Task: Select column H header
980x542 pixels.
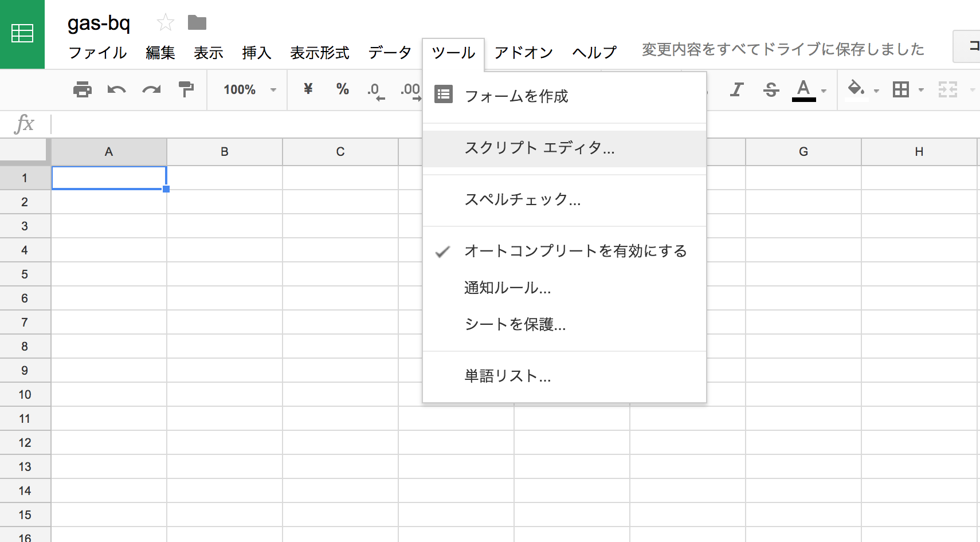Action: [919, 152]
